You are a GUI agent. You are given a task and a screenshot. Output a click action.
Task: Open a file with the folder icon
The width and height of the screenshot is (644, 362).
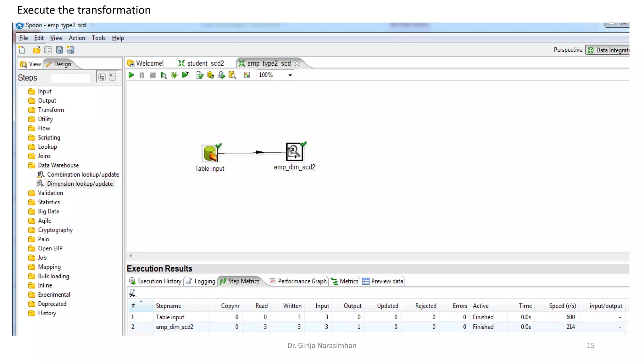pos(36,50)
